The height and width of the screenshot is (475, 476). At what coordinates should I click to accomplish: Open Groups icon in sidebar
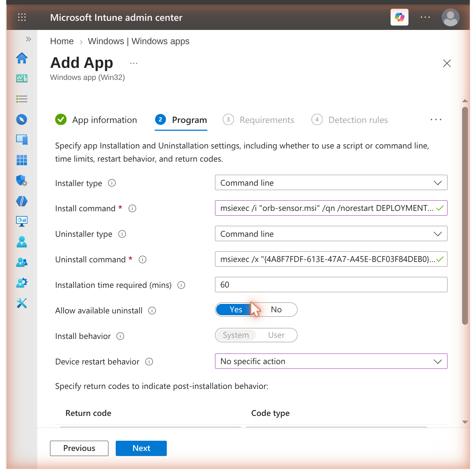22,262
